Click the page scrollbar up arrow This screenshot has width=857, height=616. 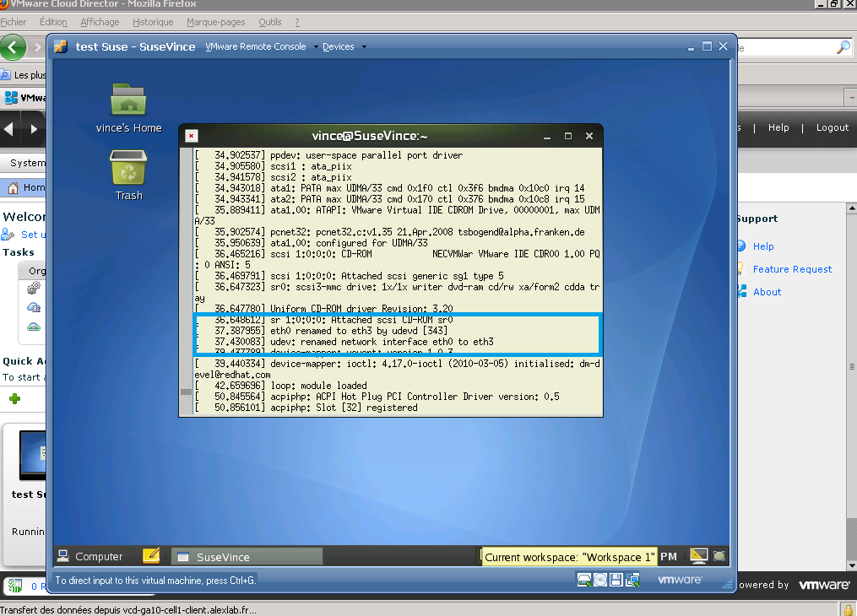[x=852, y=208]
